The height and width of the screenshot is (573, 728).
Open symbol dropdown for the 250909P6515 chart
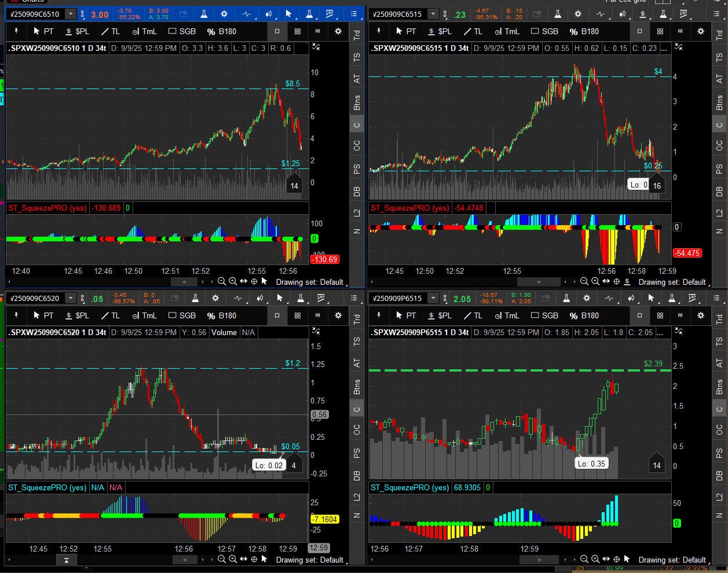point(433,298)
